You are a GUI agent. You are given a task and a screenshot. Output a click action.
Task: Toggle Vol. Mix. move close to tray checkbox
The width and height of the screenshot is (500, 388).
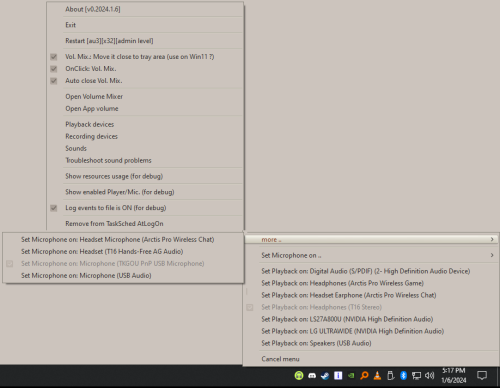tap(54, 57)
